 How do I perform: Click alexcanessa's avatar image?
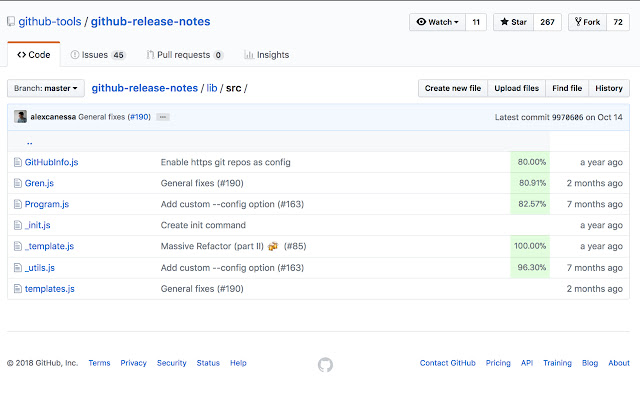coord(20,117)
